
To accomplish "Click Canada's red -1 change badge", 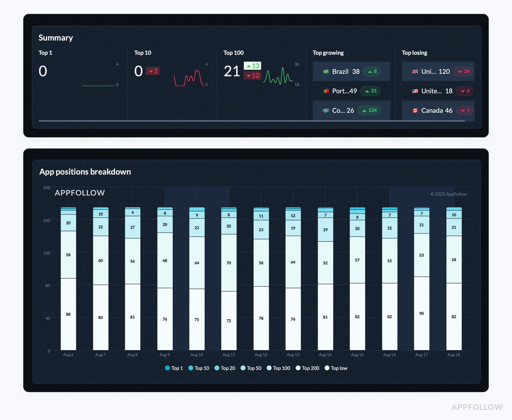I will tap(464, 110).
